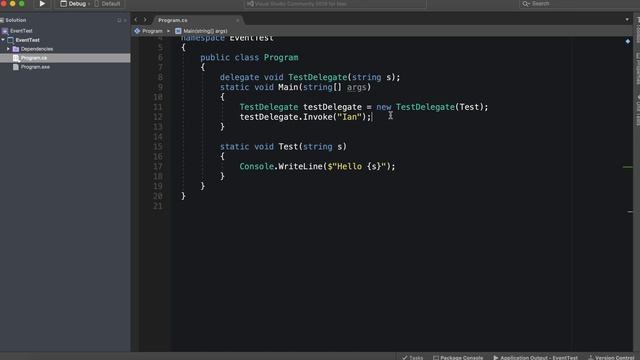640x360 pixels.
Task: Open the Tasks pad
Action: [x=412, y=357]
